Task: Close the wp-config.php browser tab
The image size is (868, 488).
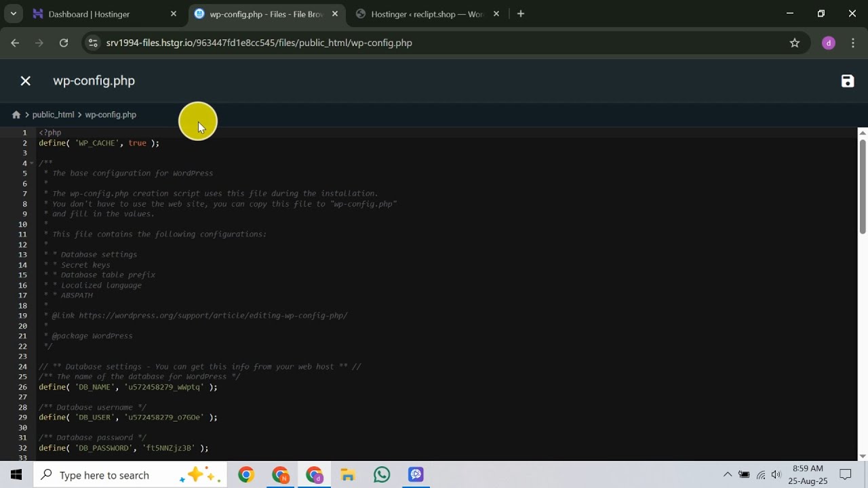Action: [x=335, y=14]
